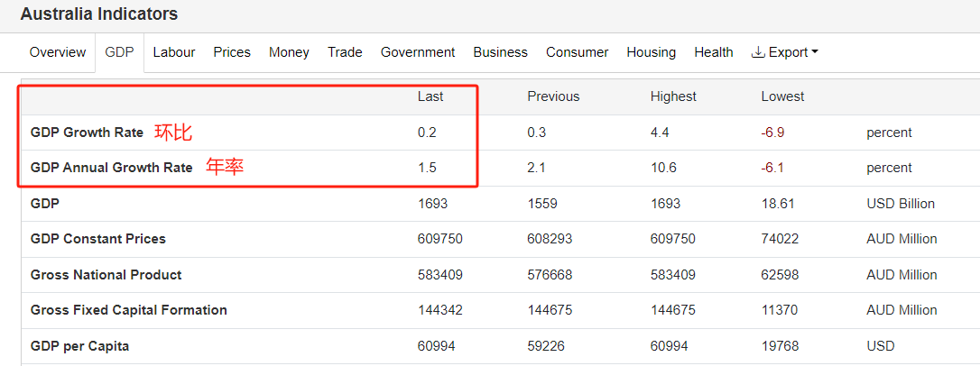Switch to the Overview tab

(x=58, y=52)
